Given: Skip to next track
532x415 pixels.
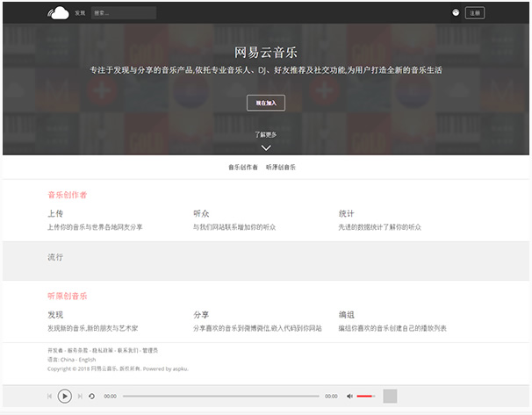Looking at the screenshot, I should tap(80, 396).
